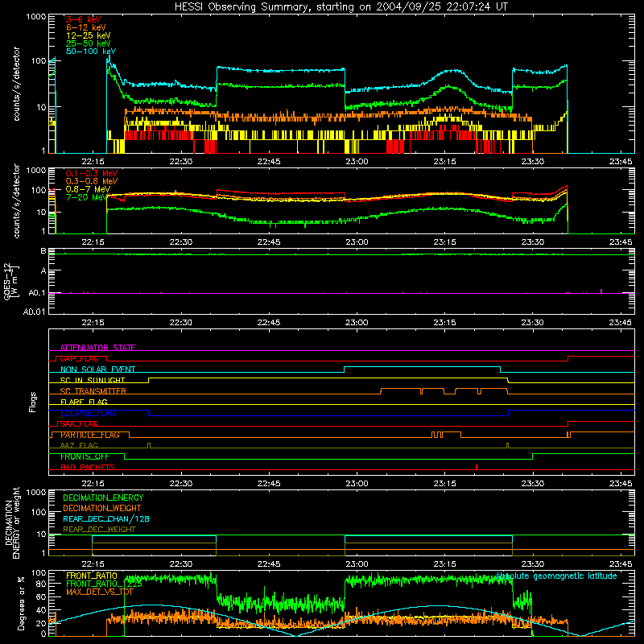Click the A0.1 tick label on GOES panel
This screenshot has width=644, height=644.
point(36,293)
